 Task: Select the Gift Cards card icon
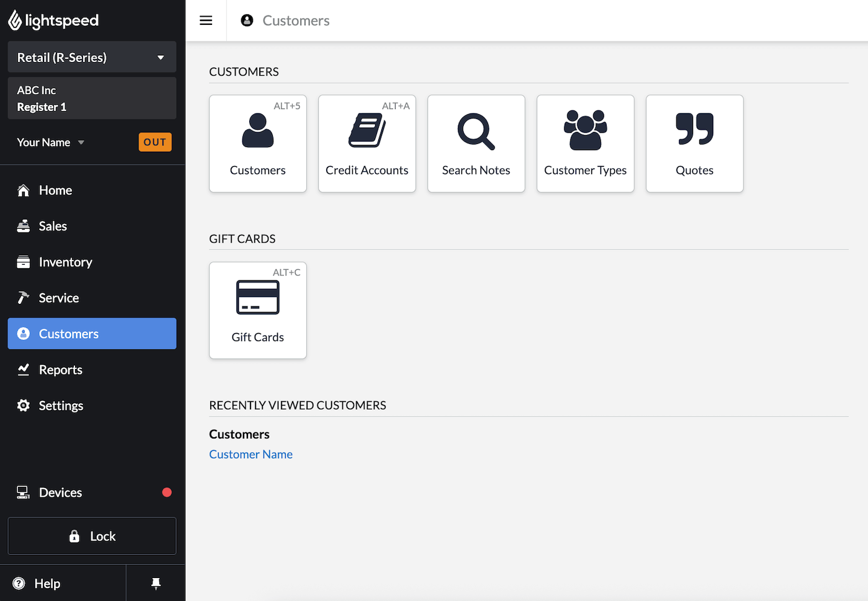(257, 297)
